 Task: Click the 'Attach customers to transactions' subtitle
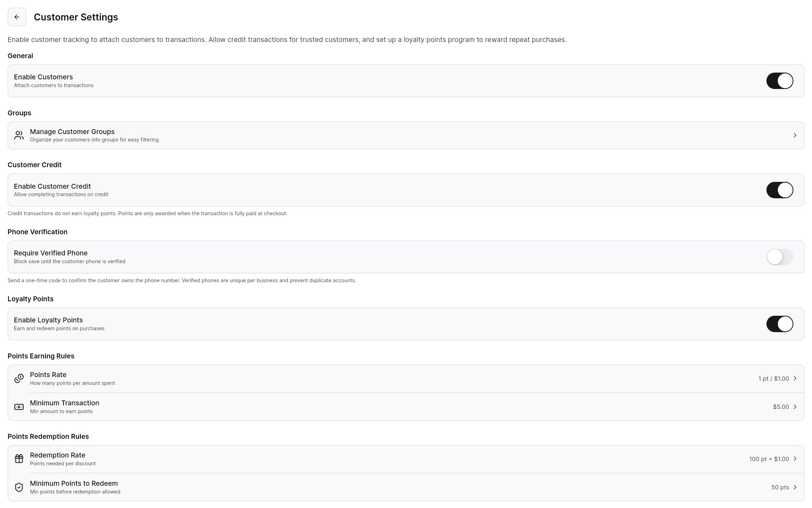54,85
